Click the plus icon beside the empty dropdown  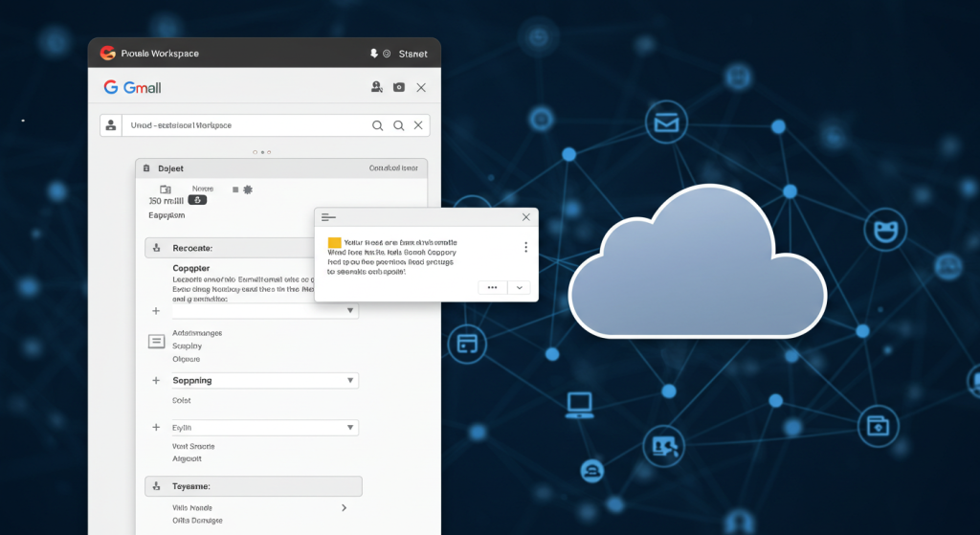coord(156,311)
